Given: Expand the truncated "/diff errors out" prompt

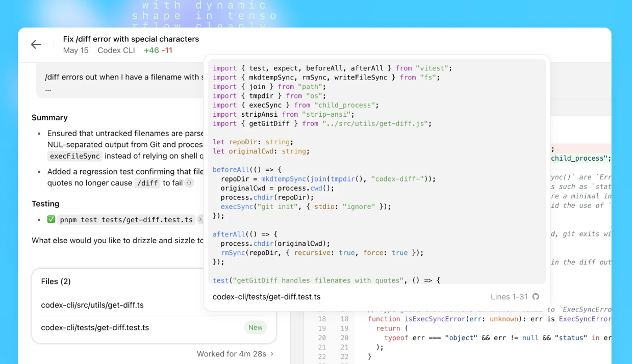Looking at the screenshot, I should click(48, 88).
